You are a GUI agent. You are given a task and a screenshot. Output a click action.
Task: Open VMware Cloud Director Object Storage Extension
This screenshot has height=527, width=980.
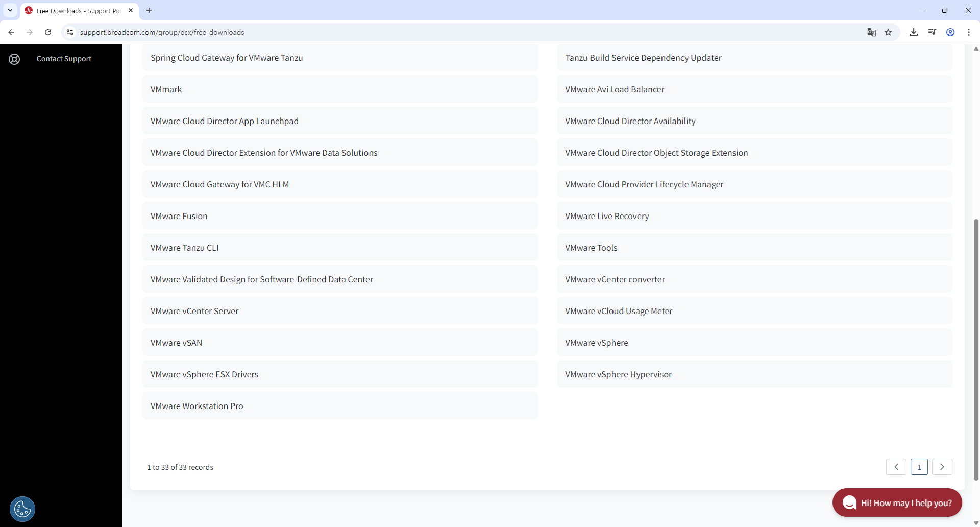[x=755, y=153]
